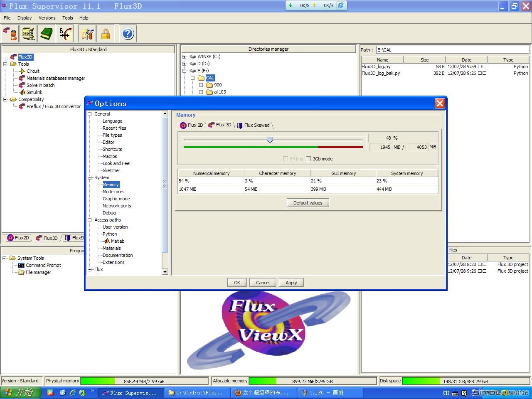Click Apply in Options dialog
532x399 pixels.
tap(291, 283)
